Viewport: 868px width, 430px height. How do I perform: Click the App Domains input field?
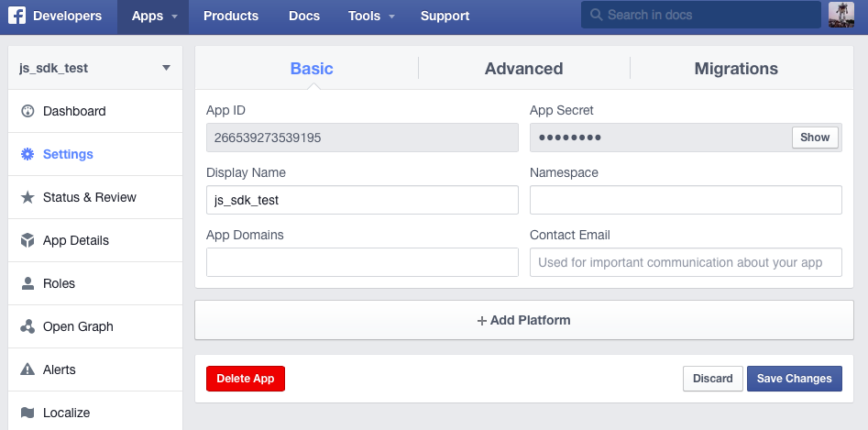[x=362, y=262]
